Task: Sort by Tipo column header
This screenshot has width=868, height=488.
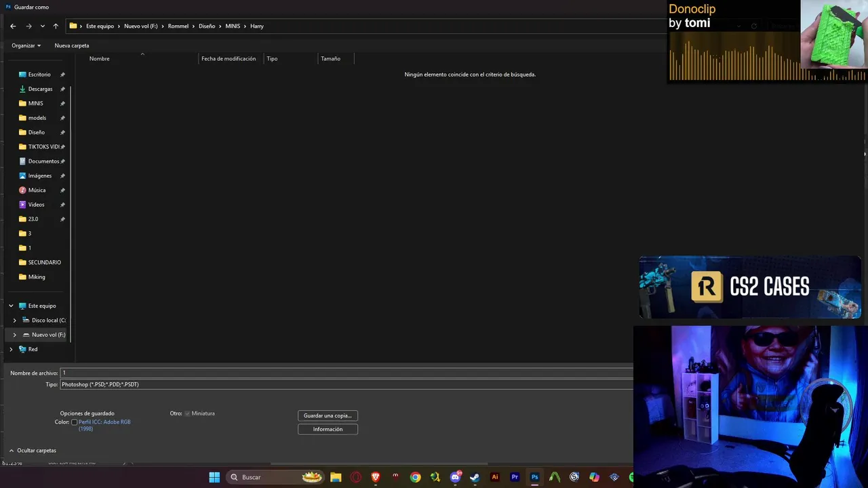Action: 272,58
